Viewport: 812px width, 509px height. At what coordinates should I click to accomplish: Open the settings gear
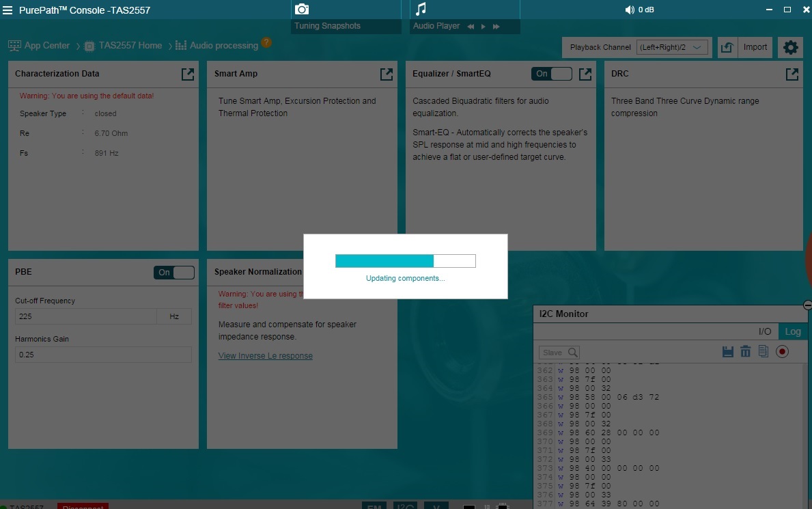tap(790, 48)
